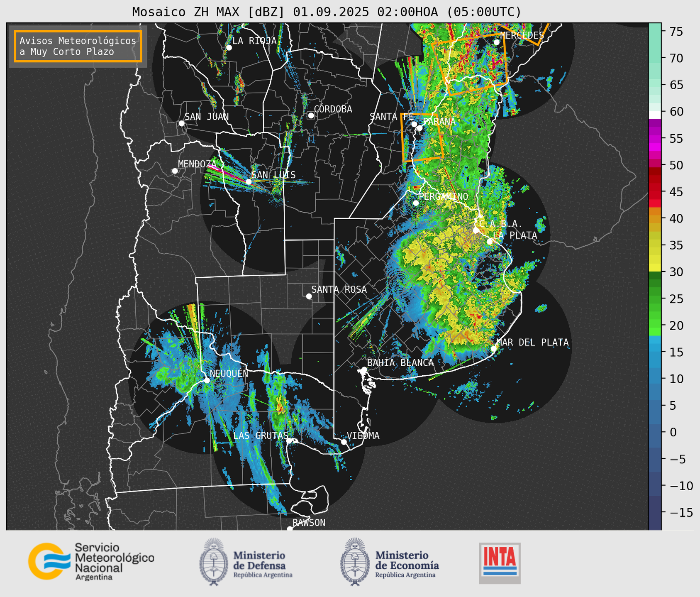Click the magenta 55 dBZ color band

(655, 138)
